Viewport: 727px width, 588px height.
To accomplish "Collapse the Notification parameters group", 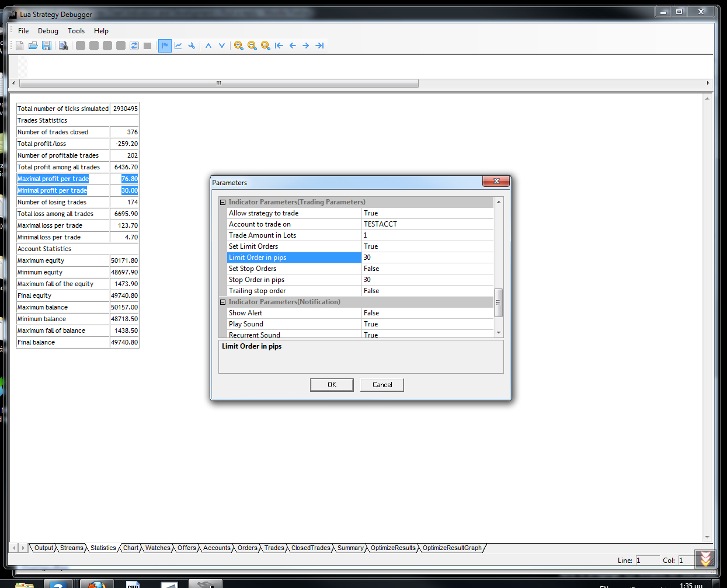I will (x=222, y=302).
